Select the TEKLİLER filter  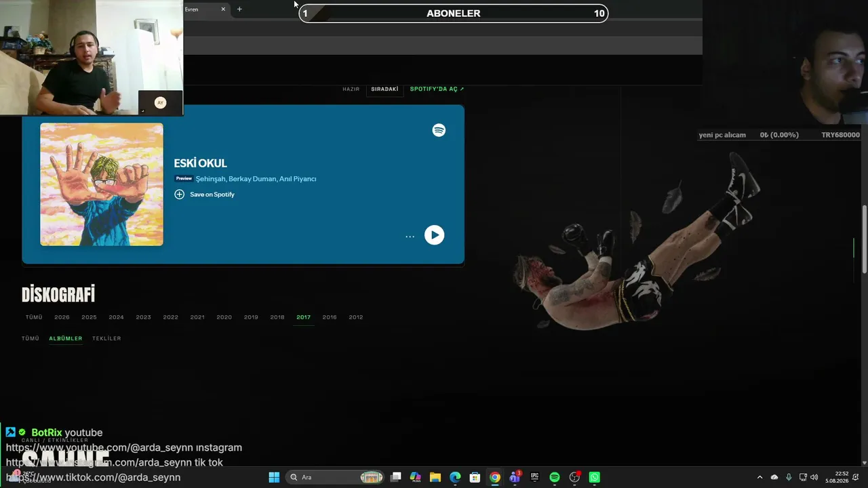click(x=106, y=338)
